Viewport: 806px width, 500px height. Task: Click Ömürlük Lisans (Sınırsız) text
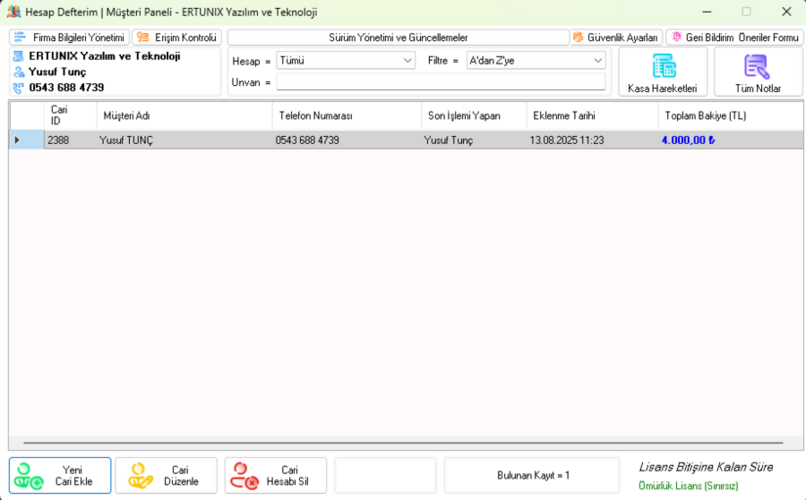[688, 486]
